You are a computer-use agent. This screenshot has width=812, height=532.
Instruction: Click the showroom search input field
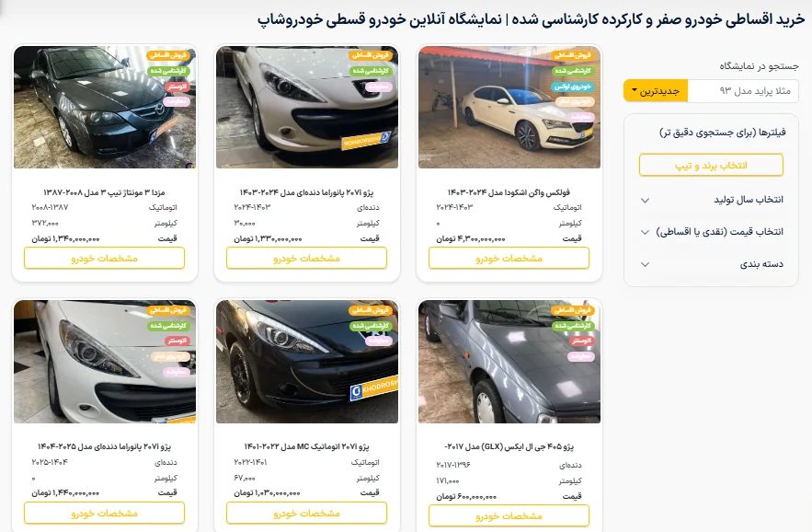(x=743, y=91)
